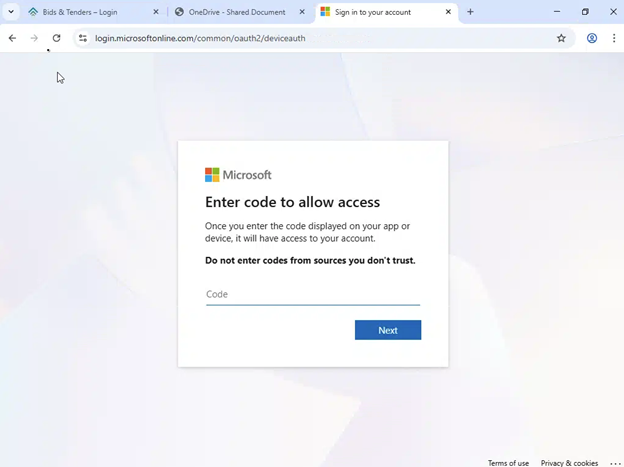The width and height of the screenshot is (624, 467).
Task: Bookmark this page with the star
Action: coord(561,38)
